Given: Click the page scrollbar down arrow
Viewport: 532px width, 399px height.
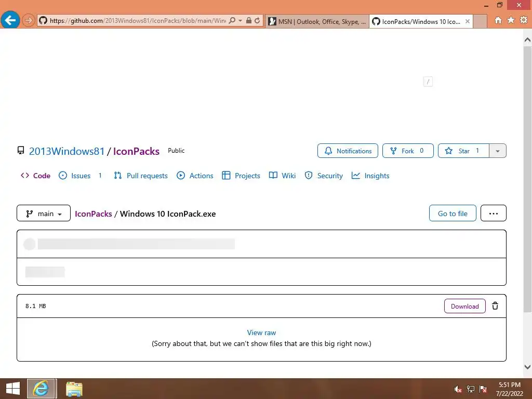Looking at the screenshot, I should click(527, 367).
